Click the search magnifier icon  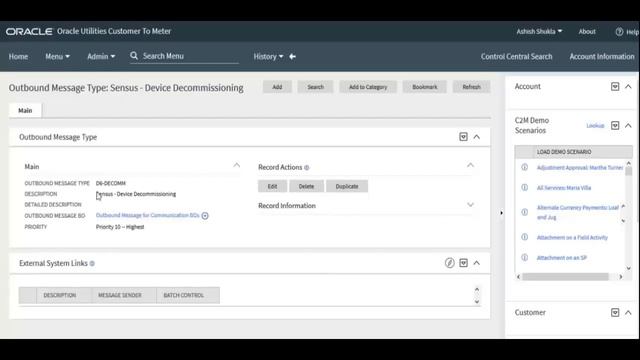134,56
